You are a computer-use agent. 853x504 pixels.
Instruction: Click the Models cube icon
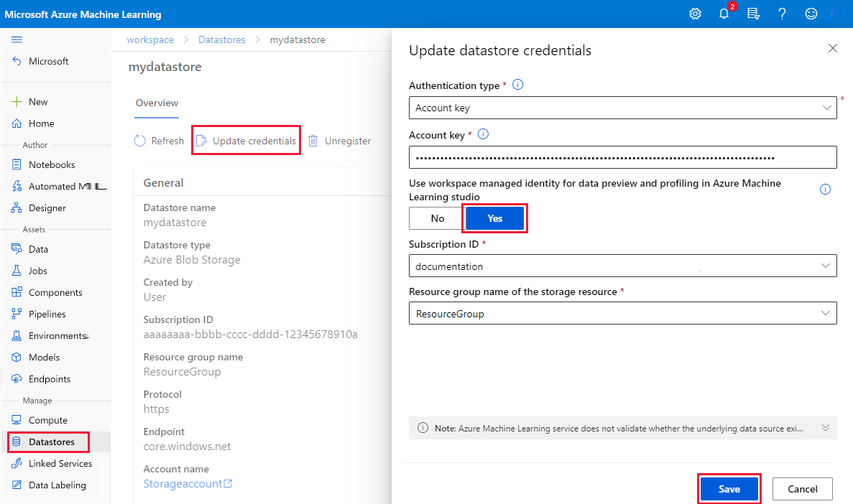pyautogui.click(x=17, y=358)
